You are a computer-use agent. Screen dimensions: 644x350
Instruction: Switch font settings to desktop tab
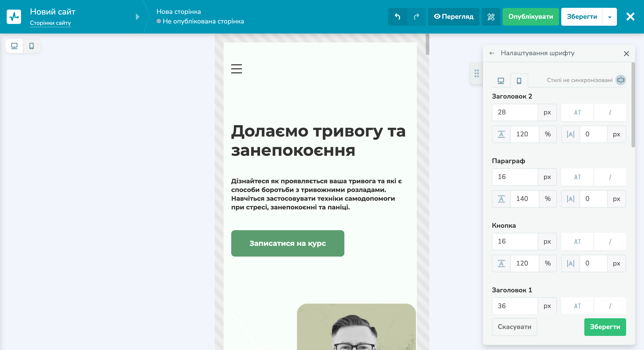pyautogui.click(x=501, y=80)
